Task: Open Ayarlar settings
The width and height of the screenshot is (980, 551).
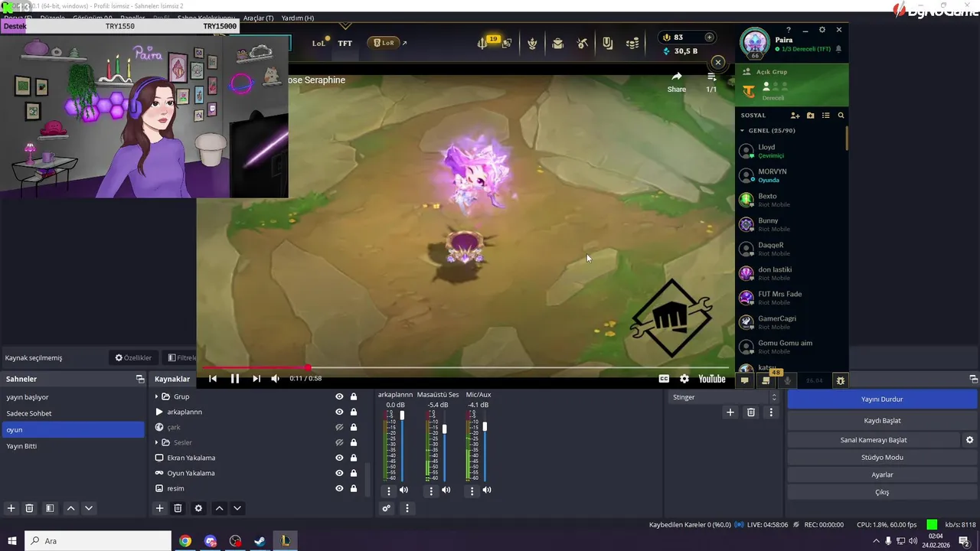Action: [x=882, y=475]
